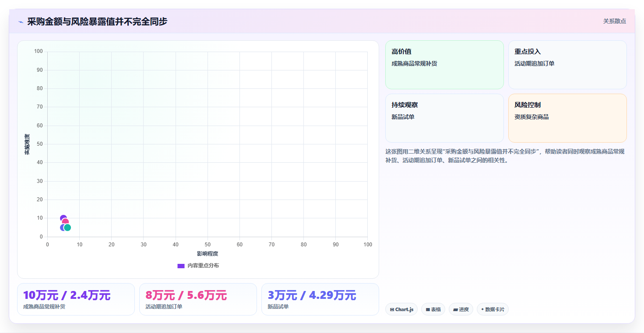This screenshot has width=644, height=333.
Task: Open the 风险控制 quadrant card
Action: [567, 118]
